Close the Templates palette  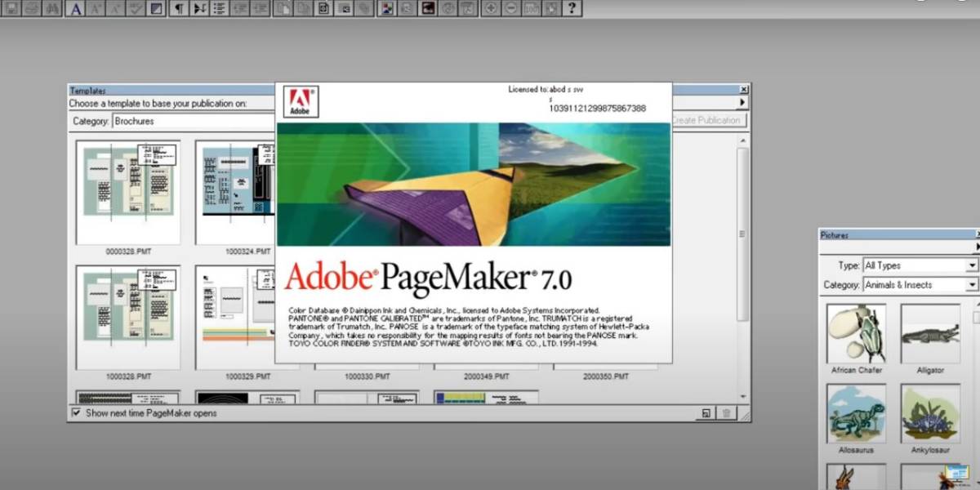[x=743, y=90]
